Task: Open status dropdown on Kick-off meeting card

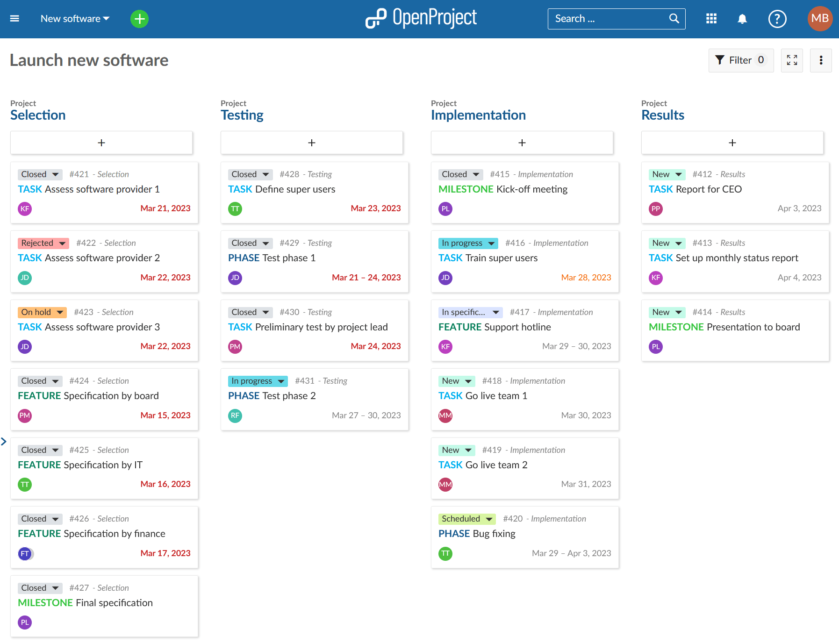Action: (475, 174)
